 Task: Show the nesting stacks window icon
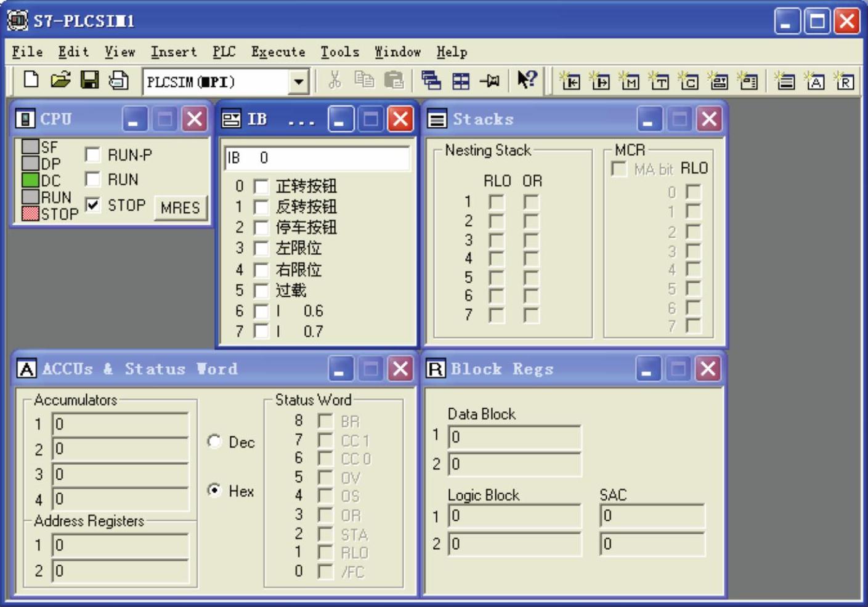pos(785,81)
